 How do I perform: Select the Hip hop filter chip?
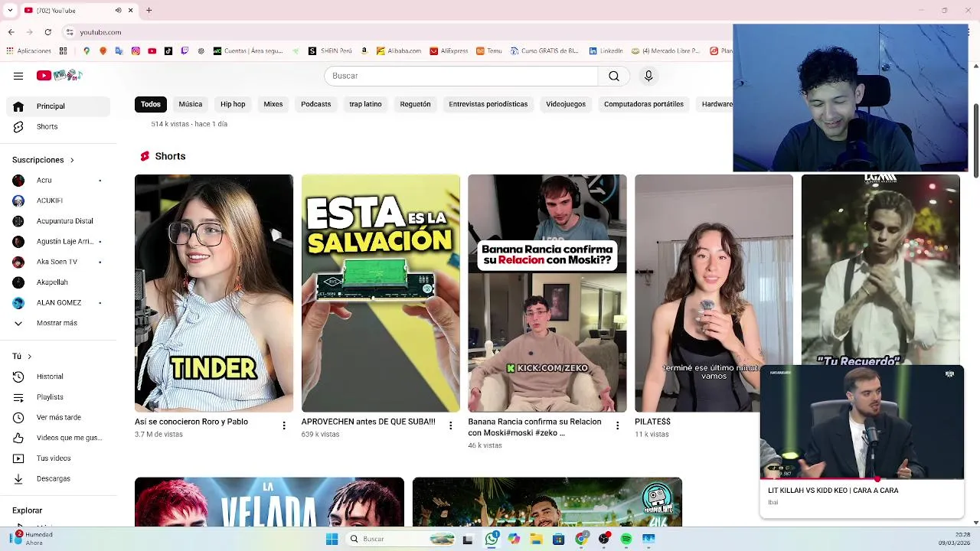[233, 104]
